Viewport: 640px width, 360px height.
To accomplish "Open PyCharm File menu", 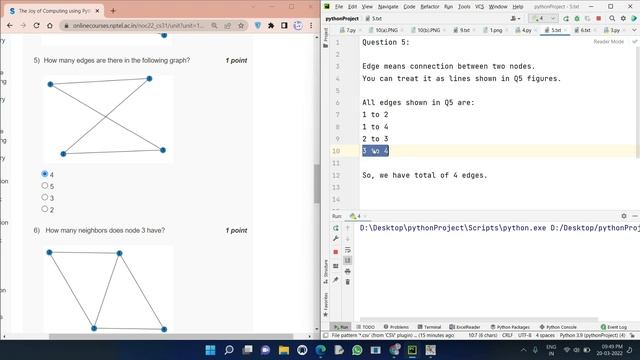I will pyautogui.click(x=339, y=7).
